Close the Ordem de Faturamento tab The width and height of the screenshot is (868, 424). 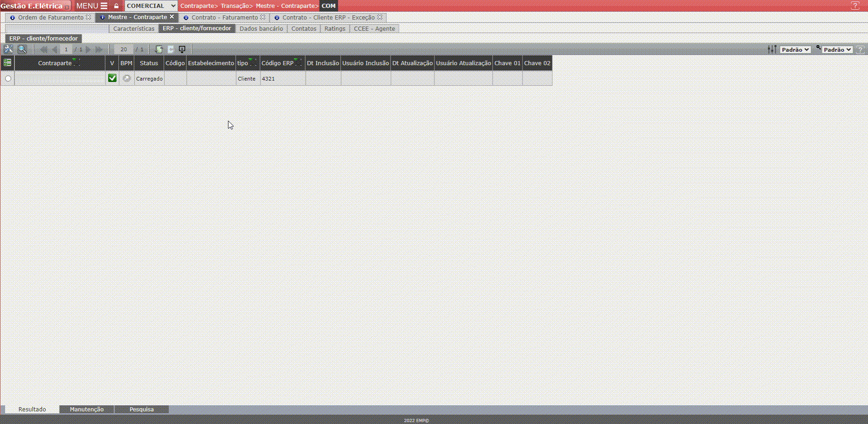(x=89, y=17)
